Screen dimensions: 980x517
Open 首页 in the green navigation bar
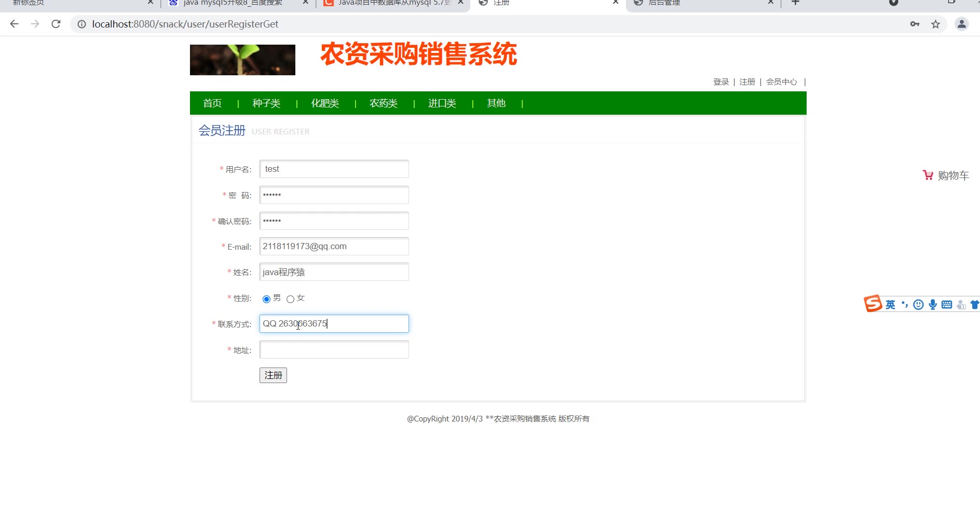(212, 103)
